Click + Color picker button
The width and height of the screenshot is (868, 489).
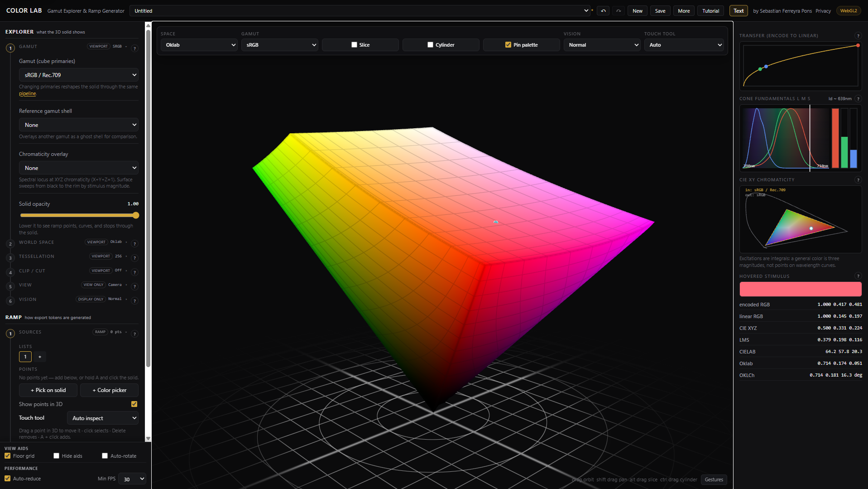[110, 390]
